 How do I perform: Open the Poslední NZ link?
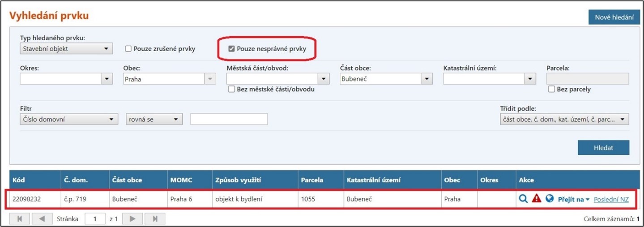point(611,199)
